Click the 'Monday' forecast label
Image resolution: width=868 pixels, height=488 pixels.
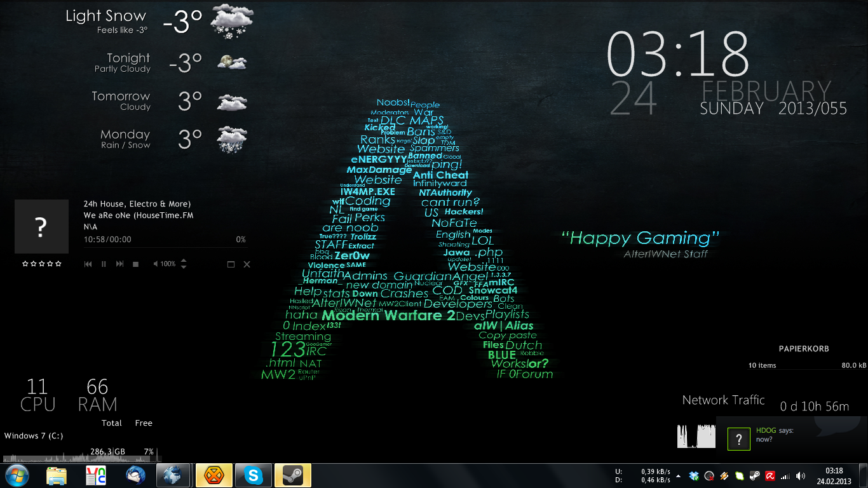pyautogui.click(x=125, y=134)
